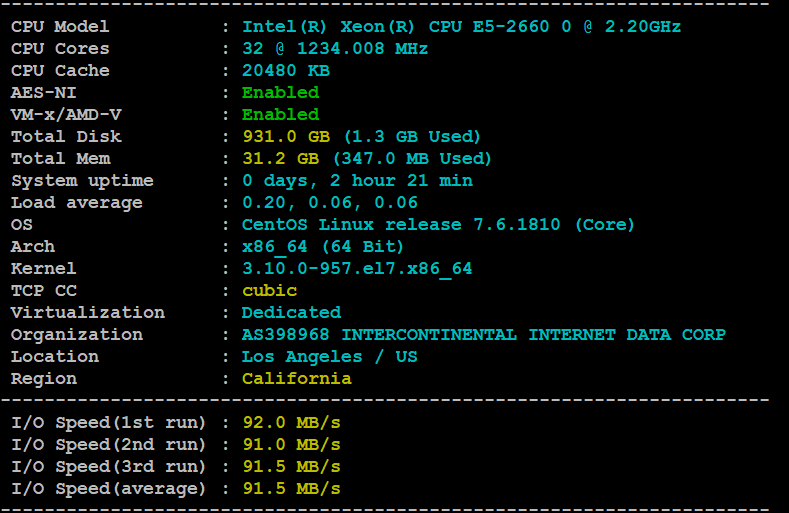Click the green Enabled text beside AES-NI
The height and width of the screenshot is (513, 789).
(x=280, y=93)
